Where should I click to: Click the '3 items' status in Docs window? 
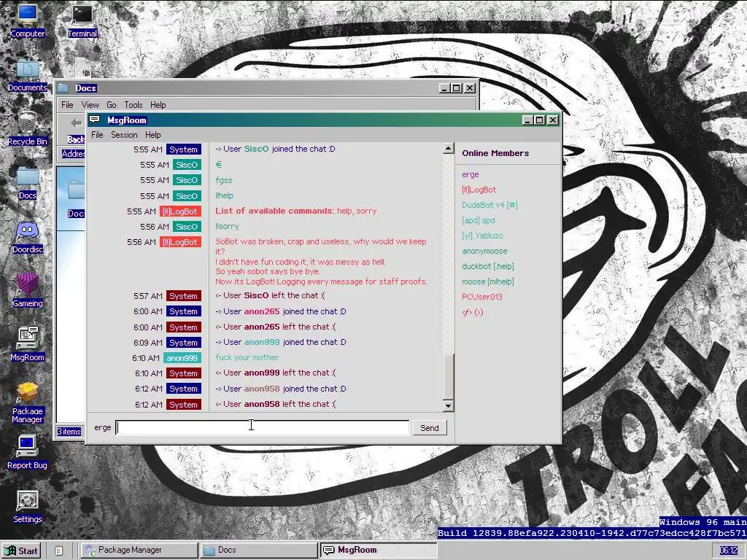click(69, 432)
